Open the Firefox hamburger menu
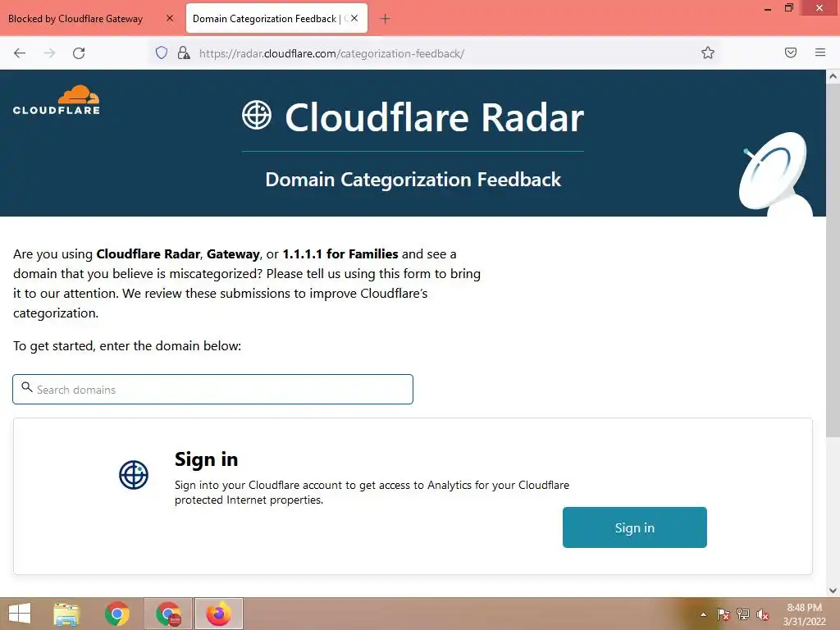Image resolution: width=840 pixels, height=630 pixels. point(820,52)
